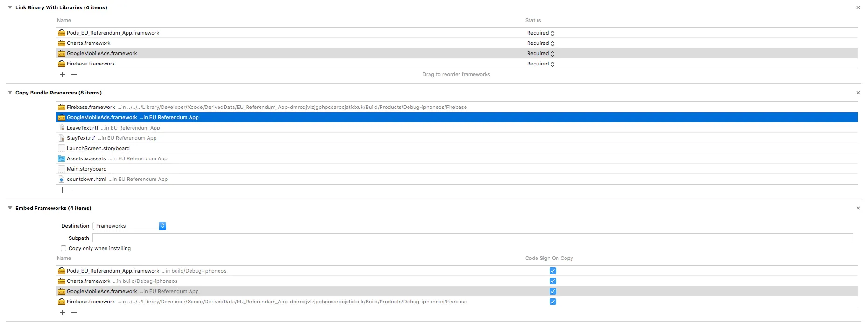This screenshot has width=868, height=324.
Task: Click the Firebase.framework icon in Embed Frameworks
Action: [x=61, y=302]
